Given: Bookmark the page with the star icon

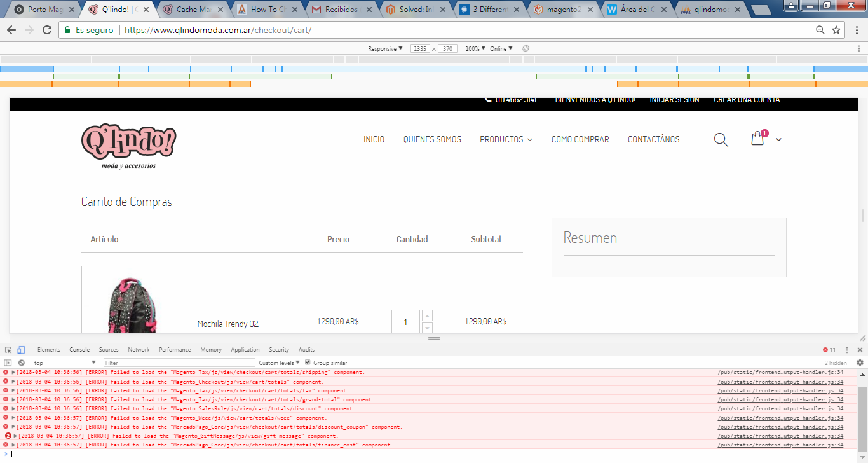Looking at the screenshot, I should point(836,30).
